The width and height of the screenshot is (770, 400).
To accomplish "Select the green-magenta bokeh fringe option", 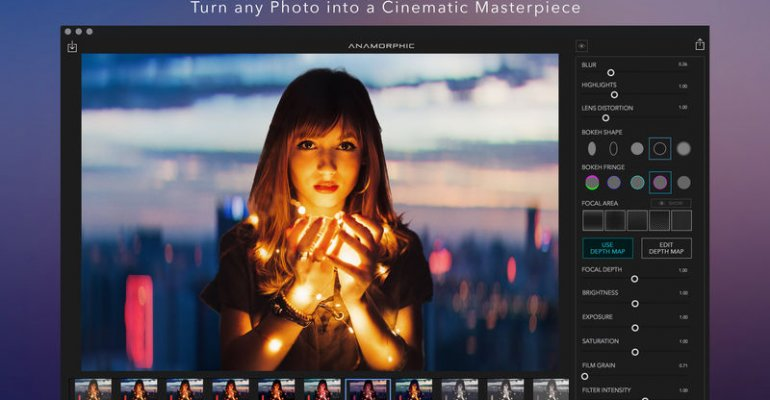I will pos(591,182).
